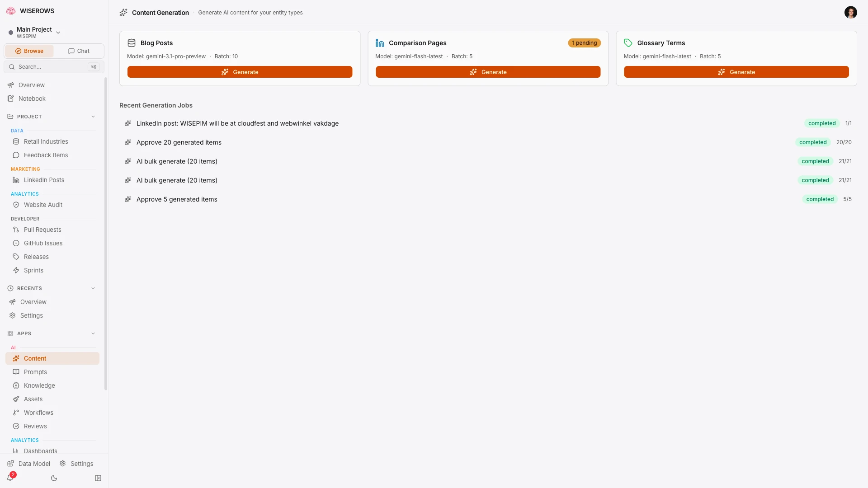The image size is (868, 488).
Task: Open the Approve 20 generated items job
Action: [x=179, y=142]
